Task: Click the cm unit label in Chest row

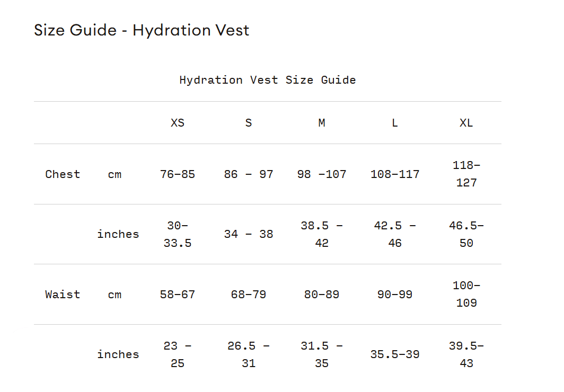Action: coord(114,174)
